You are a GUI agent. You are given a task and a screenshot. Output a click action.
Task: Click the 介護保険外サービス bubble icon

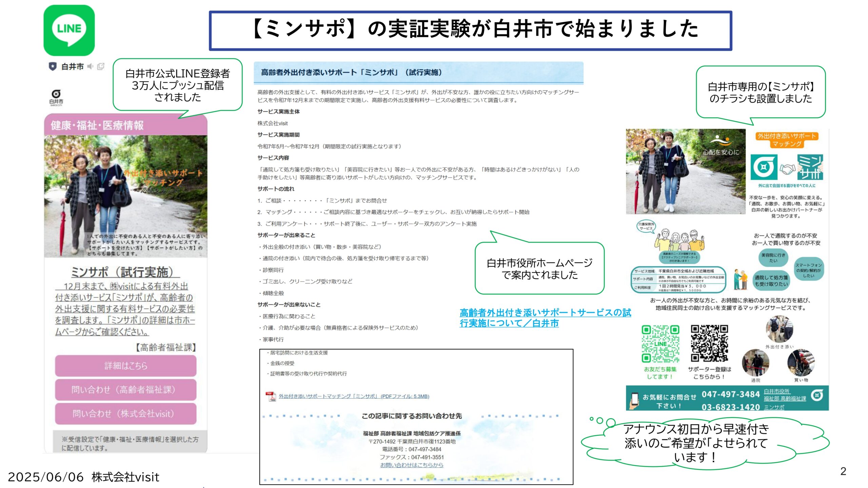click(646, 226)
